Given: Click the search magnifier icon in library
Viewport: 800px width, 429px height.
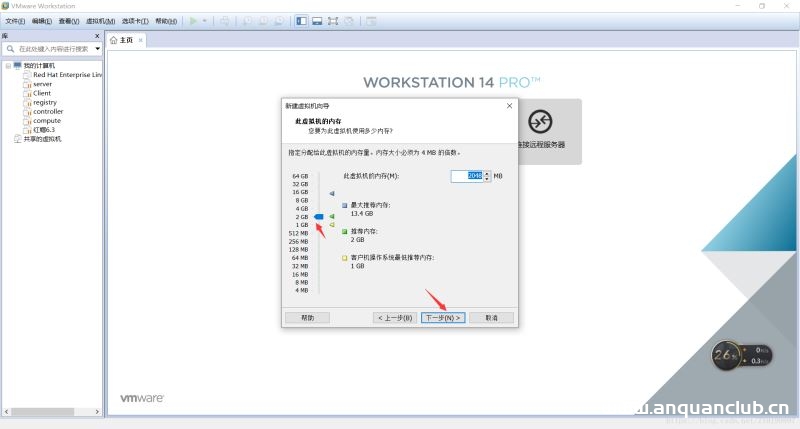Looking at the screenshot, I should coord(10,49).
